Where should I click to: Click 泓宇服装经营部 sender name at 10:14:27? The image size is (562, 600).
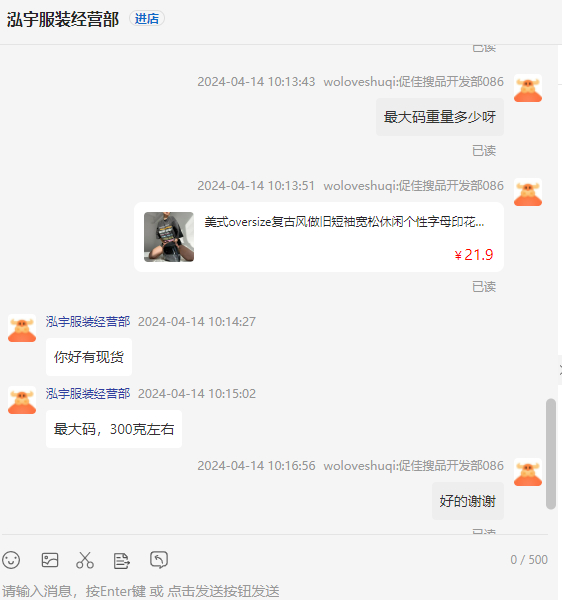point(88,322)
